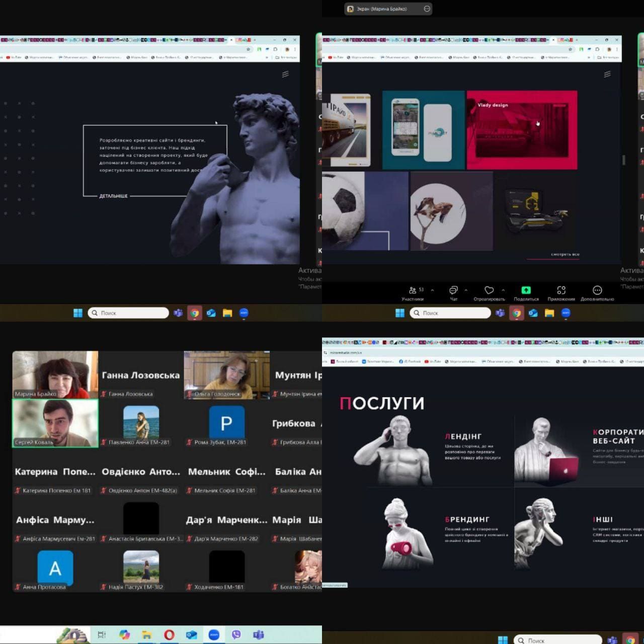Open the soccer ball portfolio card

click(365, 211)
